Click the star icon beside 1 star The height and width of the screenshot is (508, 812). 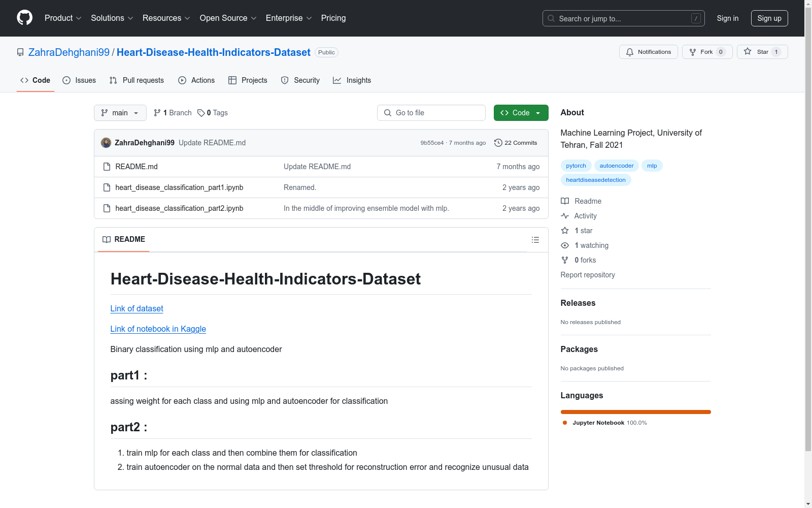565,231
